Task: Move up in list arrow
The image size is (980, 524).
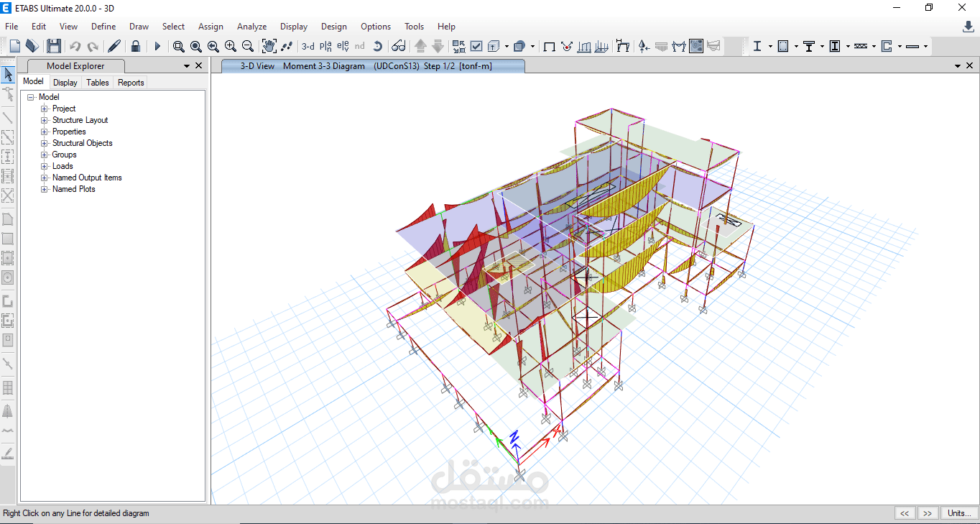Action: pyautogui.click(x=420, y=46)
